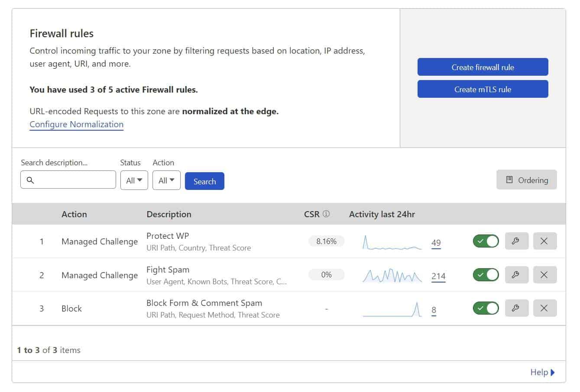Click the Protect WP activity sparkline
The width and height of the screenshot is (580, 392).
pyautogui.click(x=392, y=243)
